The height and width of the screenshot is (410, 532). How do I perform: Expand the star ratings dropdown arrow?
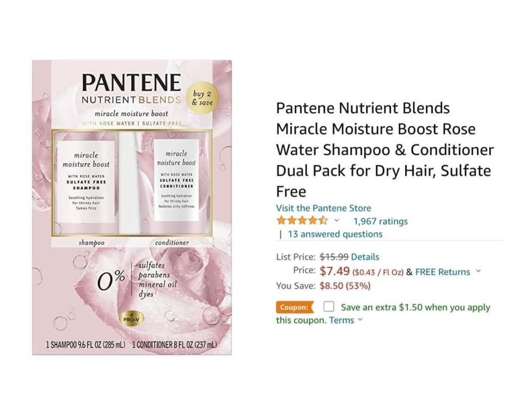pos(336,221)
